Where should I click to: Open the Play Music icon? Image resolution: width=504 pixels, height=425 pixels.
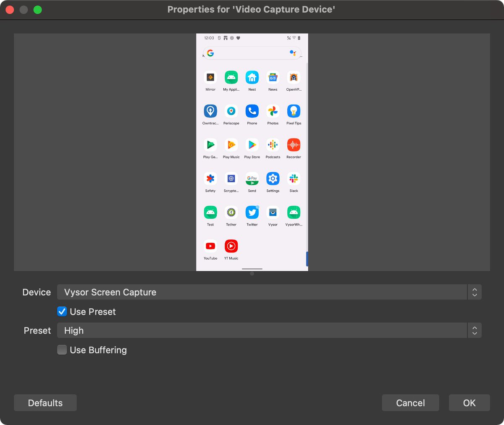click(x=231, y=145)
